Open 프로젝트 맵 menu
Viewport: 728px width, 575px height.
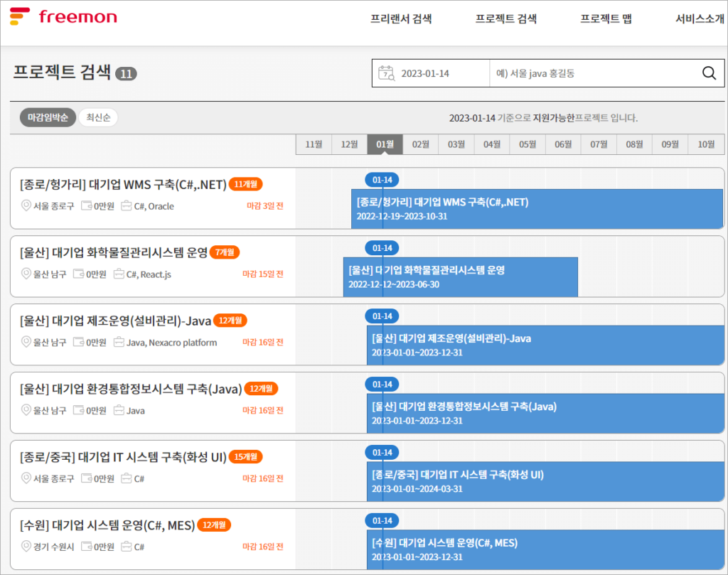(x=606, y=19)
